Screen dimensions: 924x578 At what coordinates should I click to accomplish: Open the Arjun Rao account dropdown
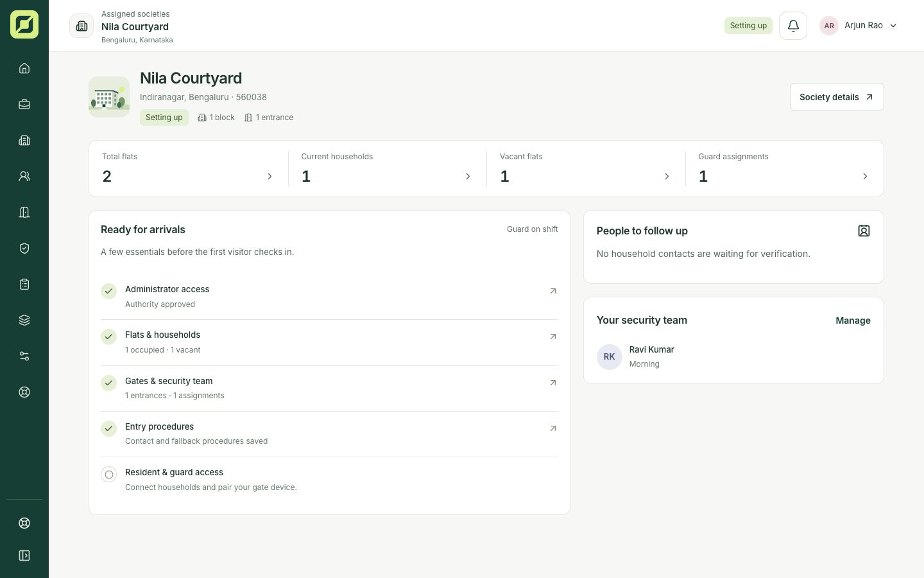pos(859,26)
